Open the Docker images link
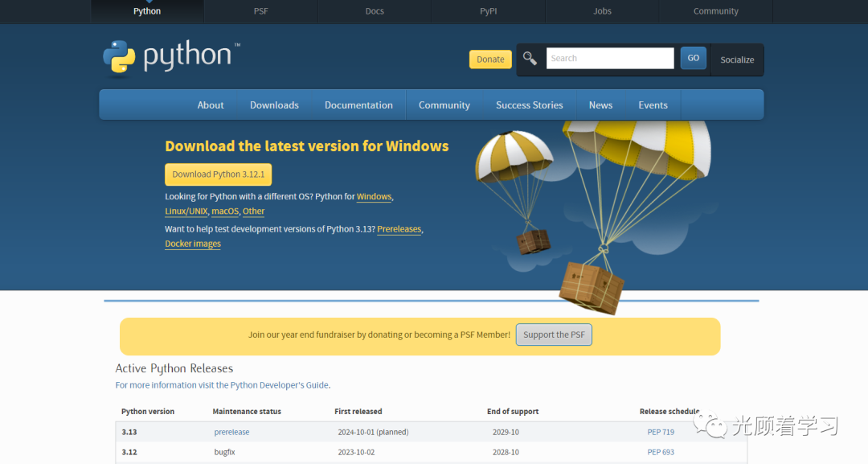This screenshot has height=464, width=868. [x=193, y=244]
